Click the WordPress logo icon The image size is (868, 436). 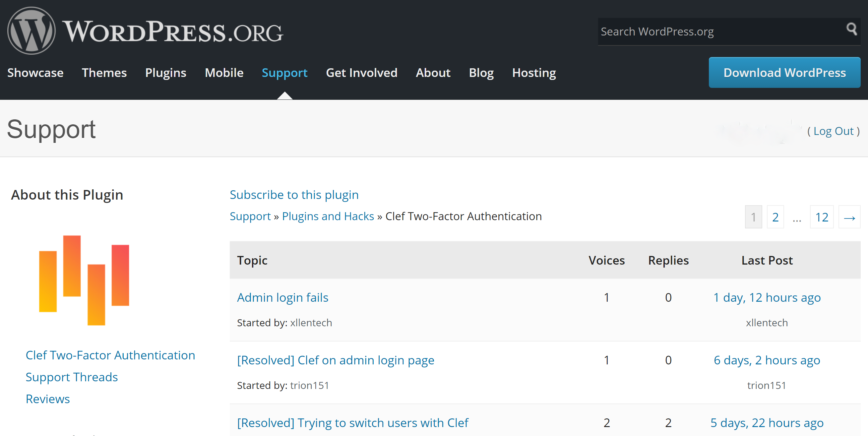[x=31, y=31]
